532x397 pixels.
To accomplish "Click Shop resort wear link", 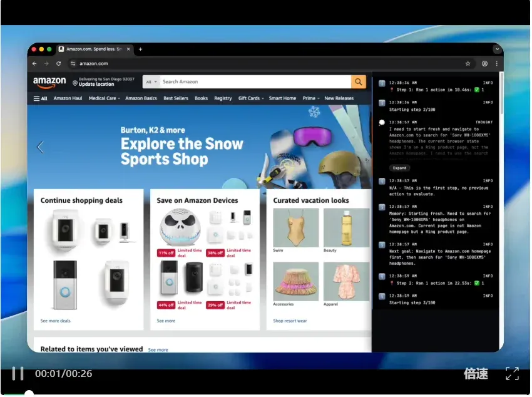I will click(x=290, y=321).
